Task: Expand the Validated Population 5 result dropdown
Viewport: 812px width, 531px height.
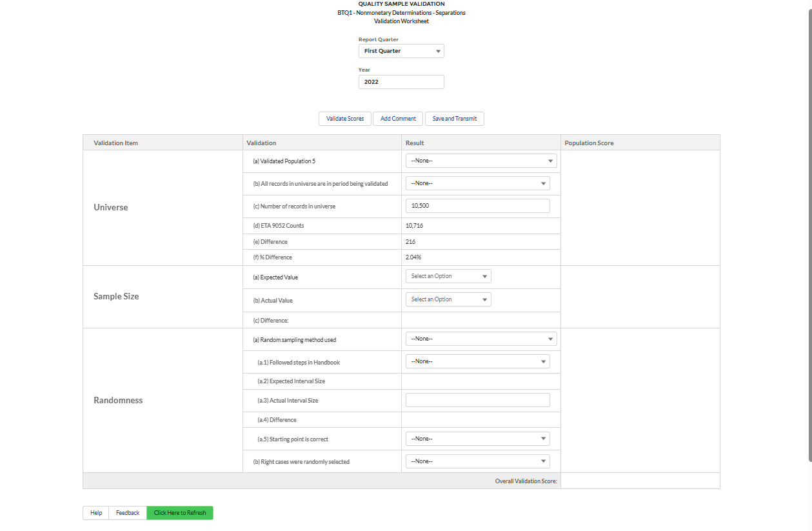Action: pos(480,161)
